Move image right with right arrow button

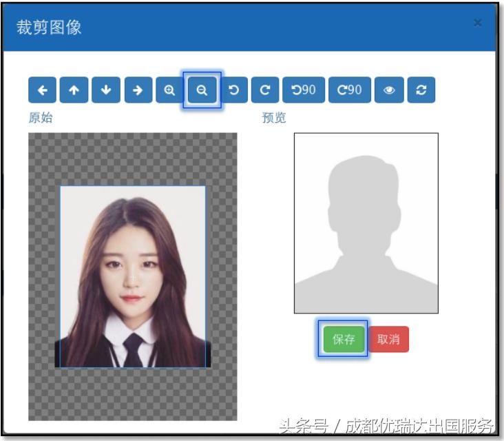click(x=138, y=90)
